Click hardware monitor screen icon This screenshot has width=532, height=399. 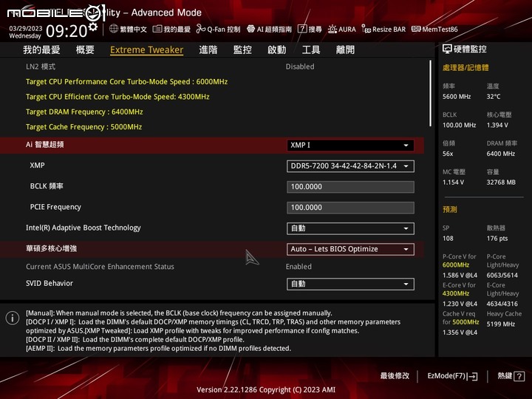447,50
